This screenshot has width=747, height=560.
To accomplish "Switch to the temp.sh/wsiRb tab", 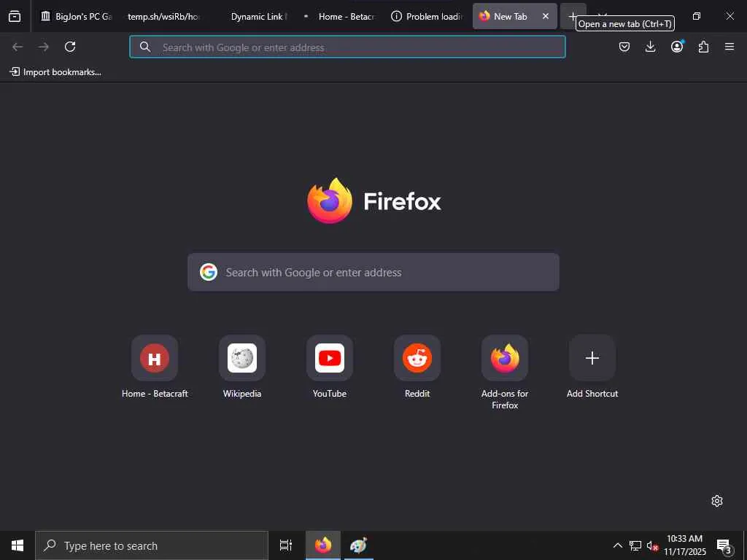I will click(163, 16).
